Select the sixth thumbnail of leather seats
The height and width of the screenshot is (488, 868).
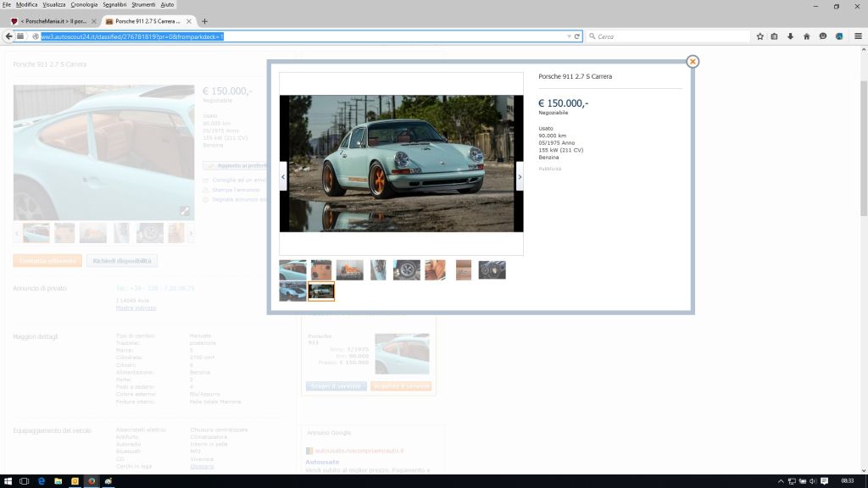[x=435, y=270]
